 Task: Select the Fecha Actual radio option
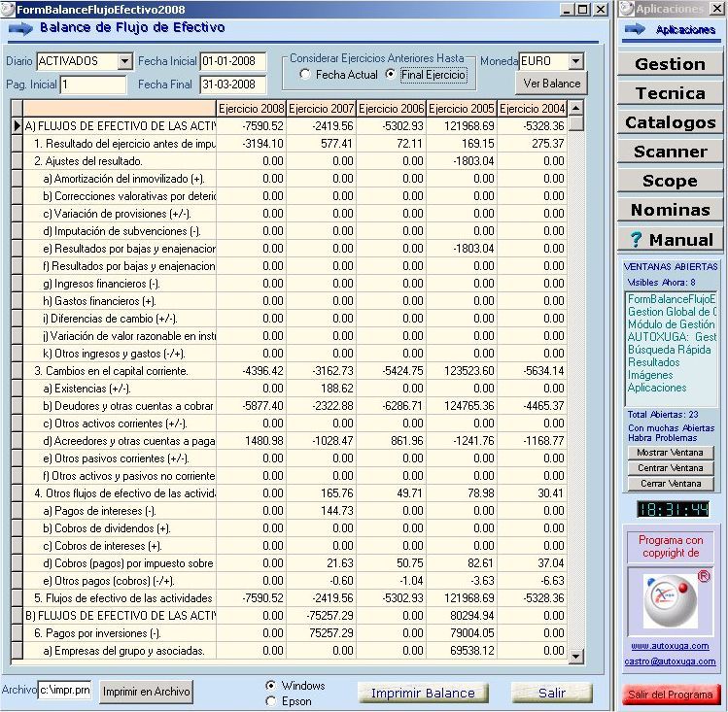305,74
